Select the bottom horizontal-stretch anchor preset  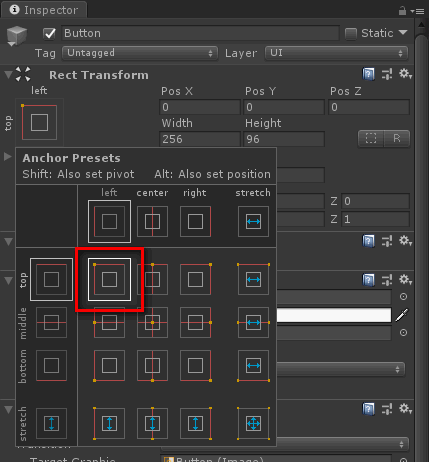pos(253,365)
